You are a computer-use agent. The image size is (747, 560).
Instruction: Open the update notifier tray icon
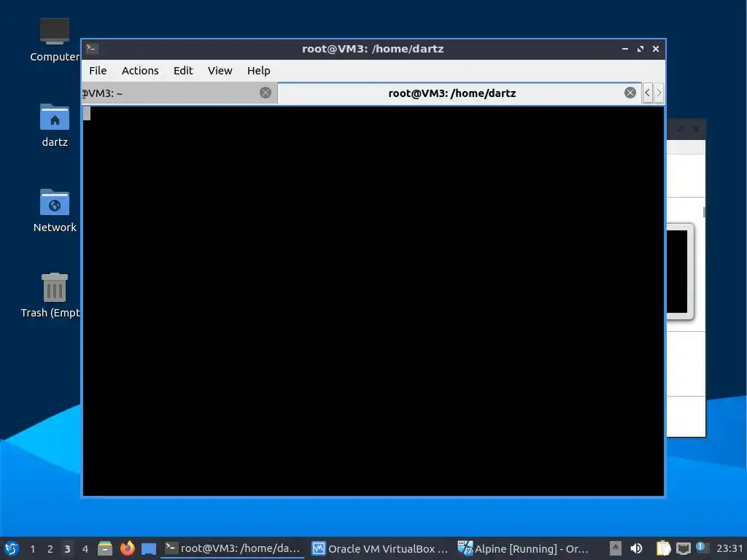[703, 548]
